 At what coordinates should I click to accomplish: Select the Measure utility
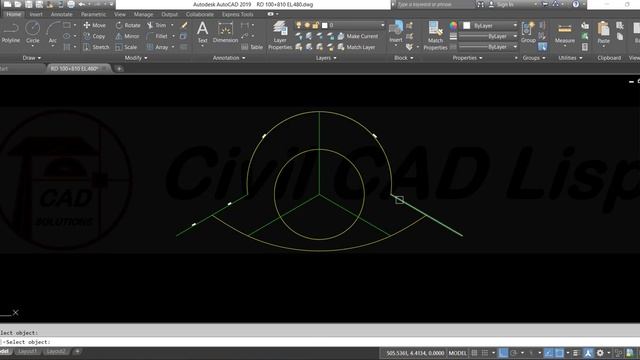pos(565,33)
